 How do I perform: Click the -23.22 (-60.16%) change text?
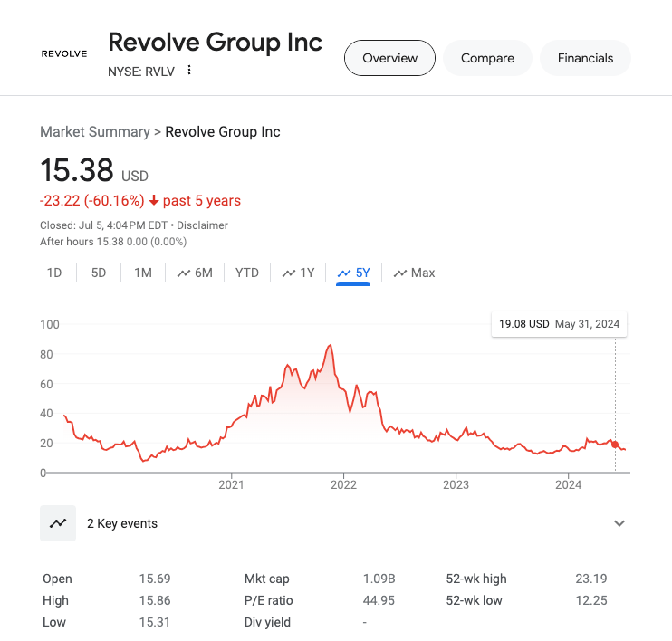[92, 200]
